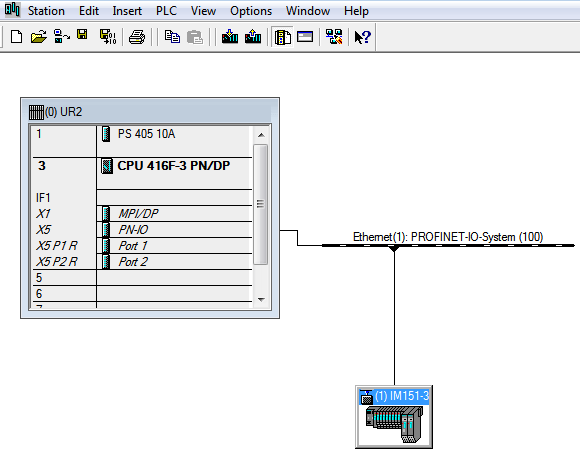Click the IM151-3 ET 200S device image

394,424
